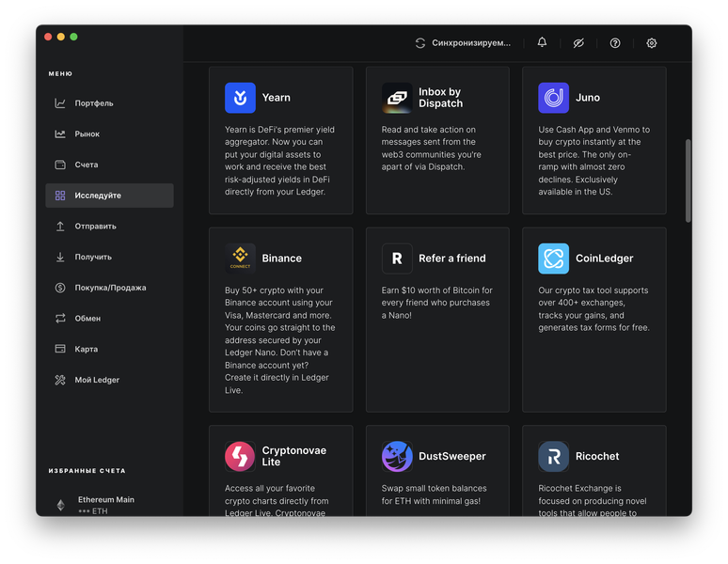Click the Рынок market icon
Image resolution: width=728 pixels, height=564 pixels.
pyautogui.click(x=60, y=134)
